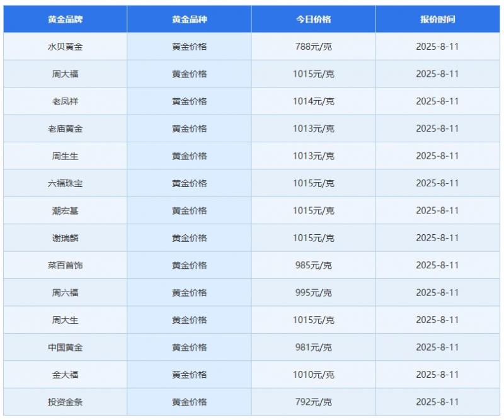Click 黄金价格 cell in 周六福 row

tap(190, 292)
